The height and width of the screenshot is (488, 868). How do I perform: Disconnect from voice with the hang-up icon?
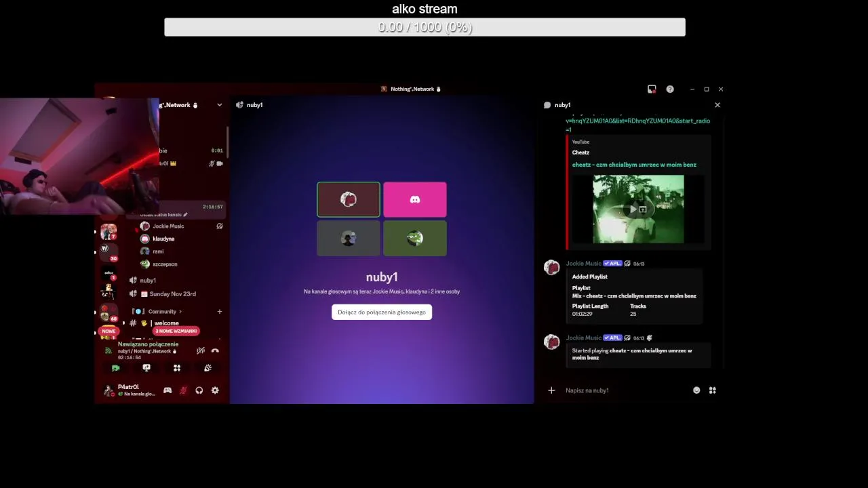point(215,350)
